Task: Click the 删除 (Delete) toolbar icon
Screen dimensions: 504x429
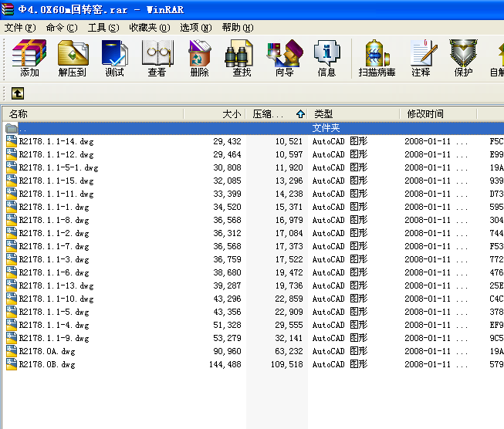Action: point(200,58)
